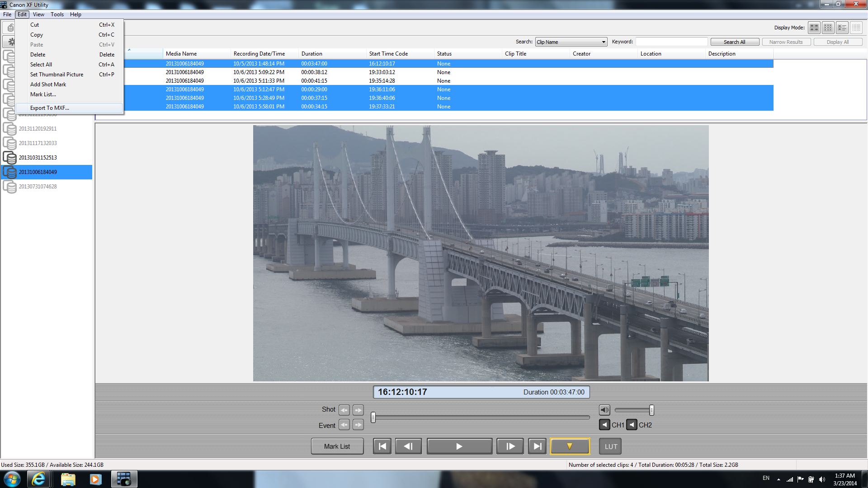Play the selected clip
Viewport: 868px width, 488px height.
pyautogui.click(x=459, y=446)
